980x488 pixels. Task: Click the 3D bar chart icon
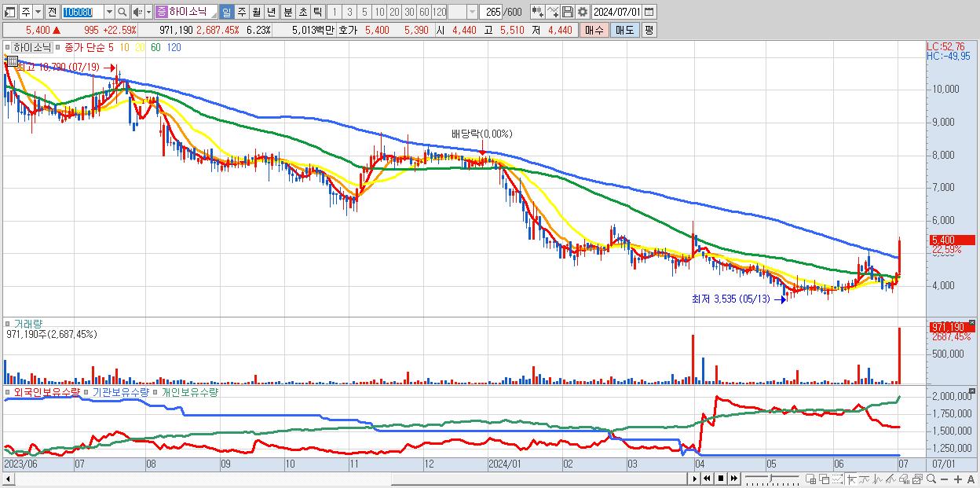coord(905,479)
